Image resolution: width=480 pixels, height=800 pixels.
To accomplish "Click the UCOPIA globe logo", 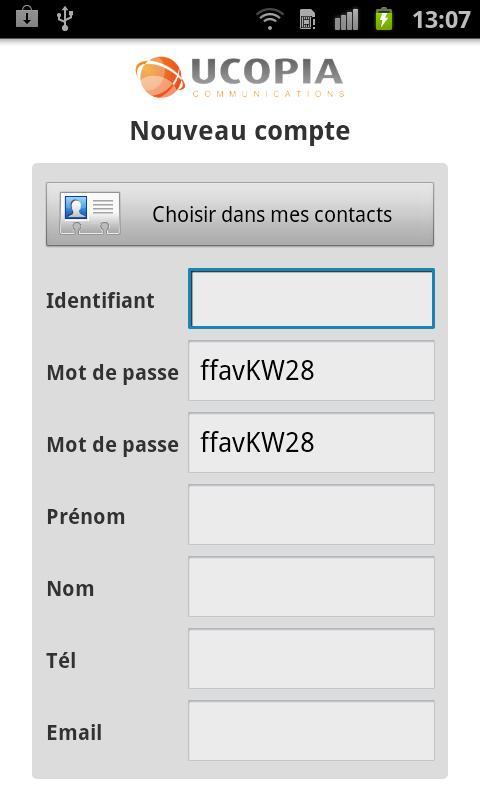I will pos(160,77).
